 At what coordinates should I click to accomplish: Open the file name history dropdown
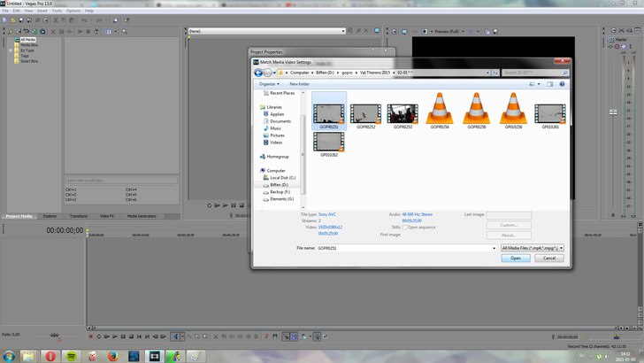pos(494,249)
